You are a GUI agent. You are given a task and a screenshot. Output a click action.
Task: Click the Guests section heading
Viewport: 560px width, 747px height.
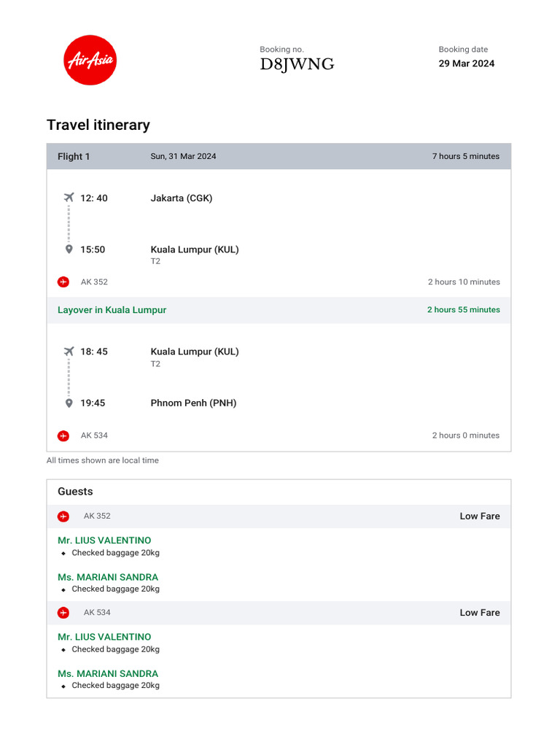75,492
